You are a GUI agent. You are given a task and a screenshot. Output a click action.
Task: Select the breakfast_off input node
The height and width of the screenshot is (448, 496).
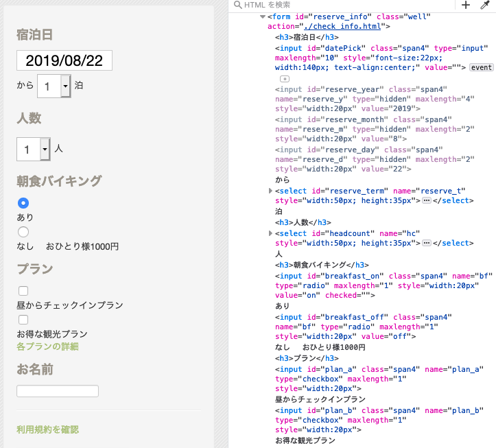coord(364,327)
